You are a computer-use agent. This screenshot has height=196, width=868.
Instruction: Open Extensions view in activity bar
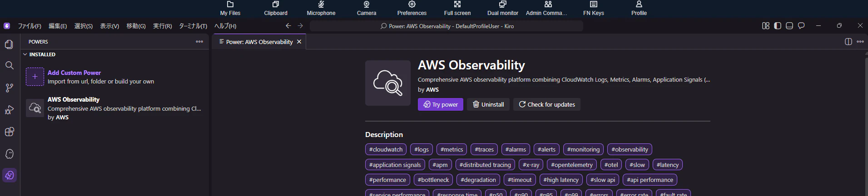click(9, 132)
